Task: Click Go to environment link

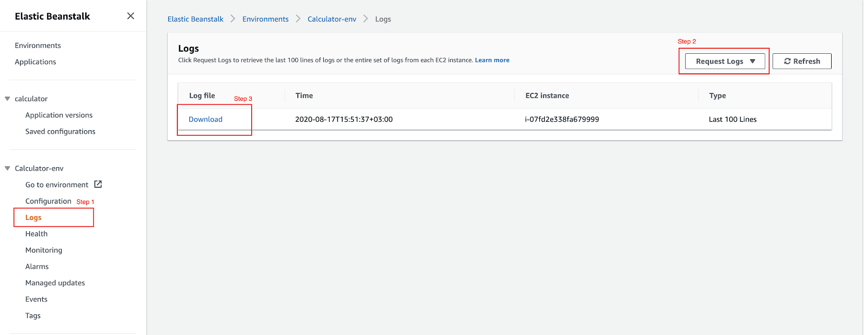Action: tap(57, 185)
